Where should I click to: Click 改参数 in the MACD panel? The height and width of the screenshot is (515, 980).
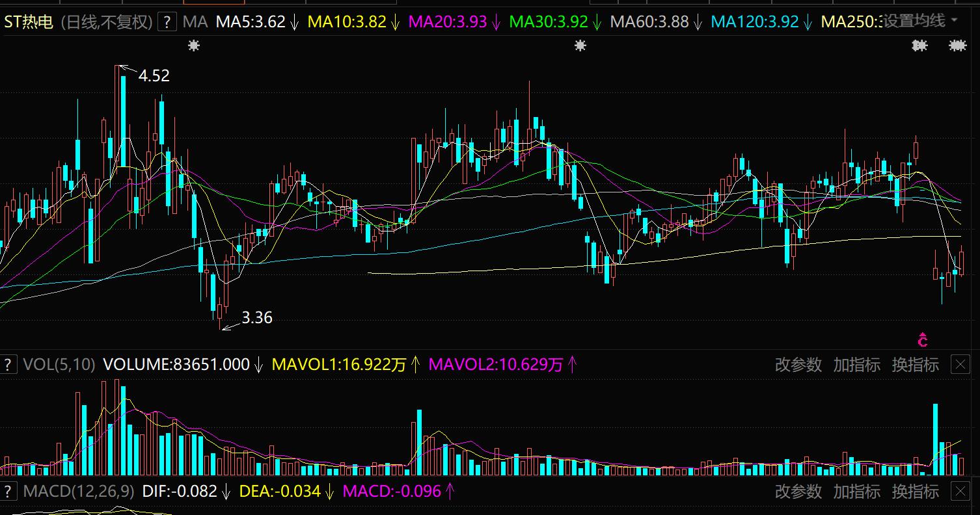798,491
